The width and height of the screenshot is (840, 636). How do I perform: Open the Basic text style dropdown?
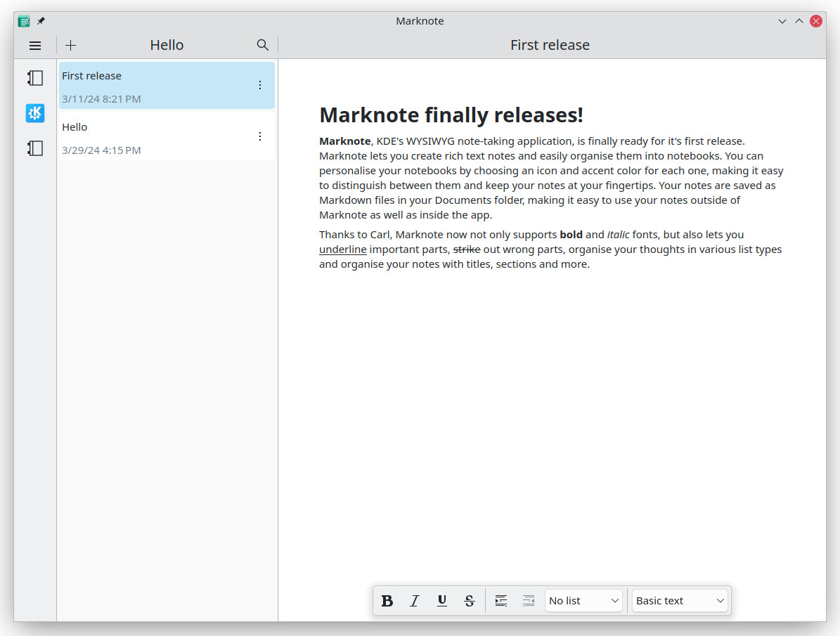(680, 601)
